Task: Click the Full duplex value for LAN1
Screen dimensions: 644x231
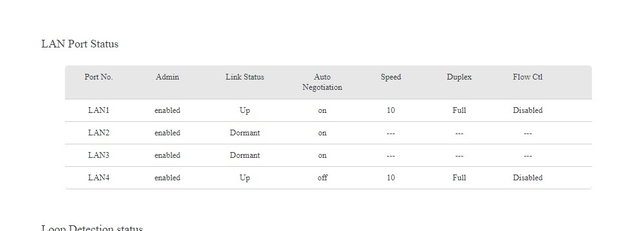Action: point(459,110)
